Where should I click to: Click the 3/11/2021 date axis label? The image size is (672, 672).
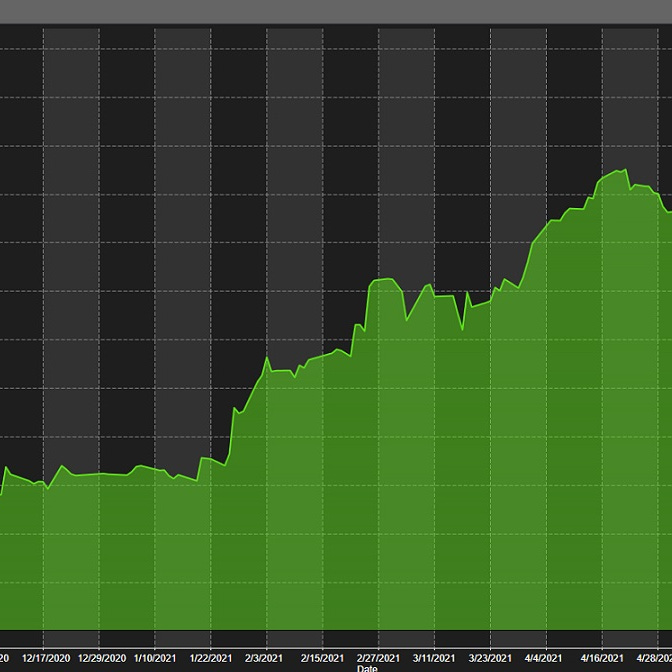coord(434,658)
